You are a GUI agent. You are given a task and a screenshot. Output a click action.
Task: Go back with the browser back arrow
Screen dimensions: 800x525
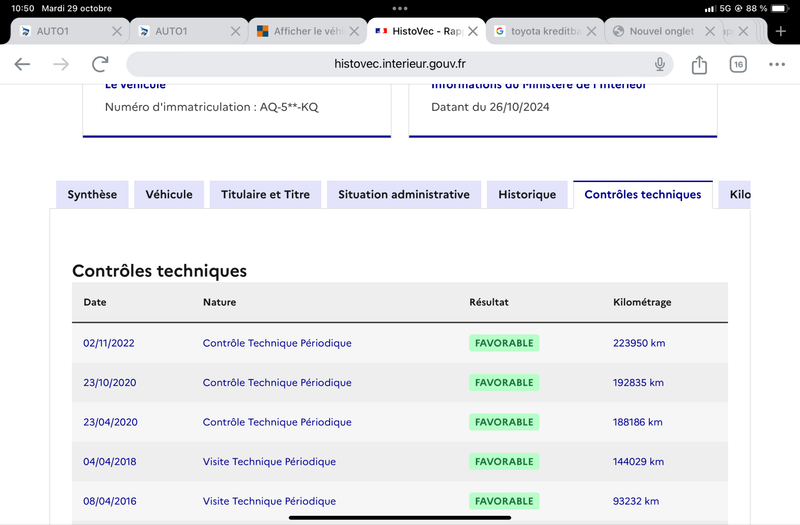coord(22,64)
